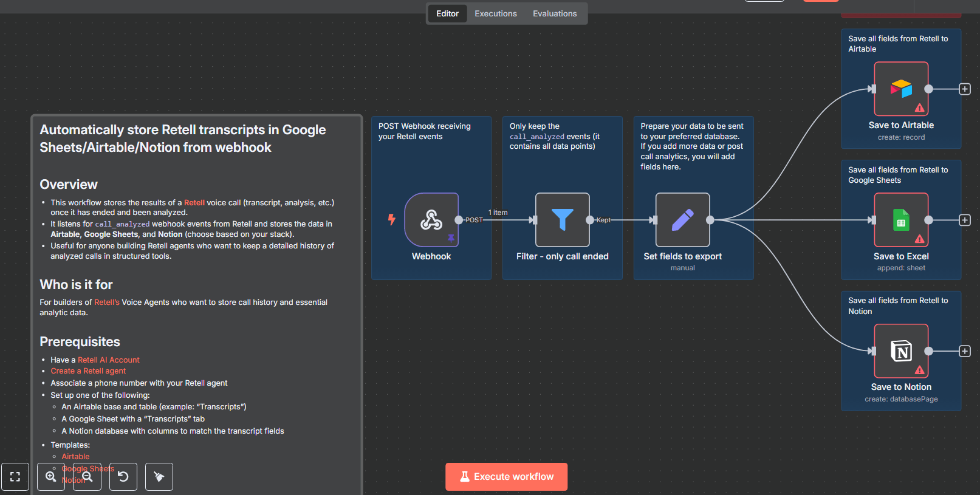Click the tidy up workflow icon
The width and height of the screenshot is (980, 495).
pyautogui.click(x=159, y=477)
